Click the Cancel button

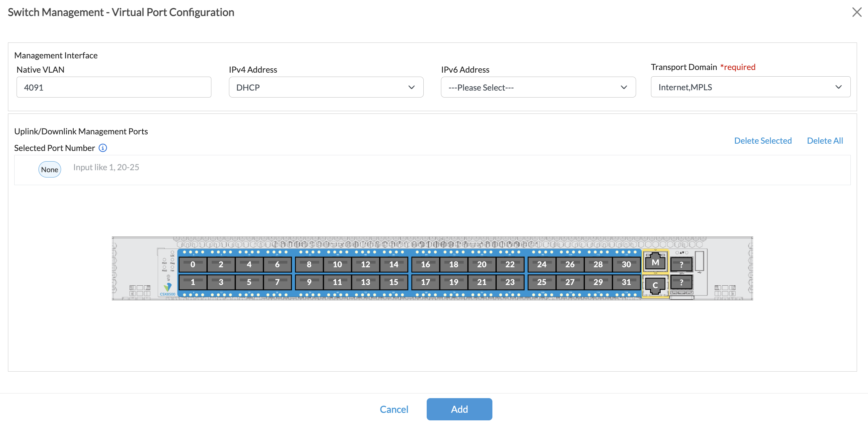(x=394, y=409)
